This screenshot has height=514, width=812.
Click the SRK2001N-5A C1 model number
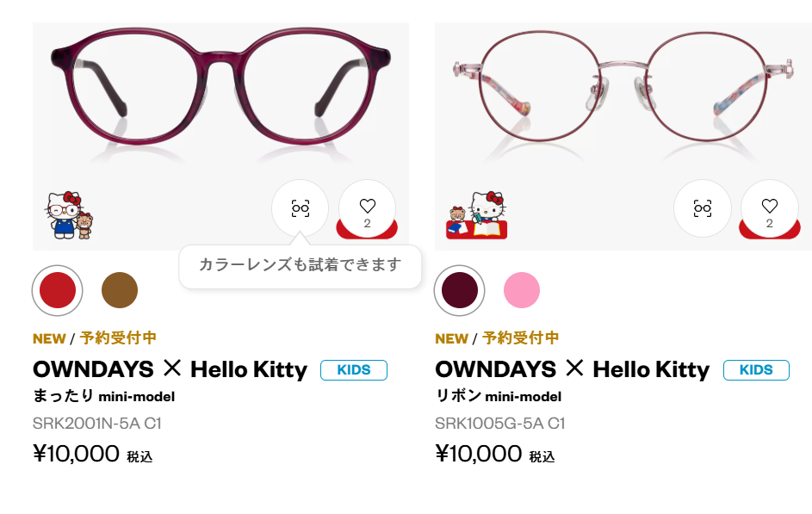pos(97,424)
